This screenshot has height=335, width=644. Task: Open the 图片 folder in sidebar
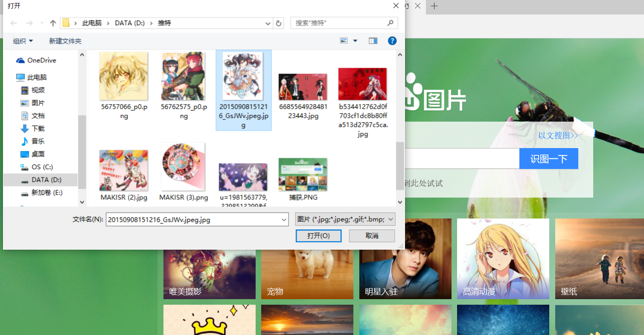click(x=33, y=103)
